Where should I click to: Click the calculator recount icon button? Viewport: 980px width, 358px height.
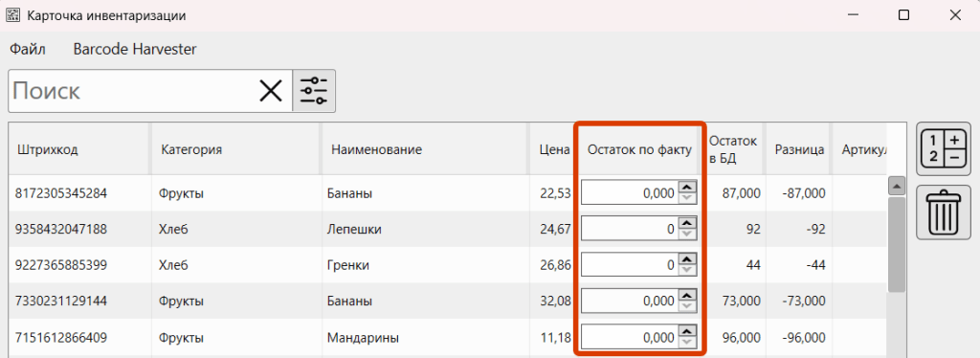(x=944, y=149)
